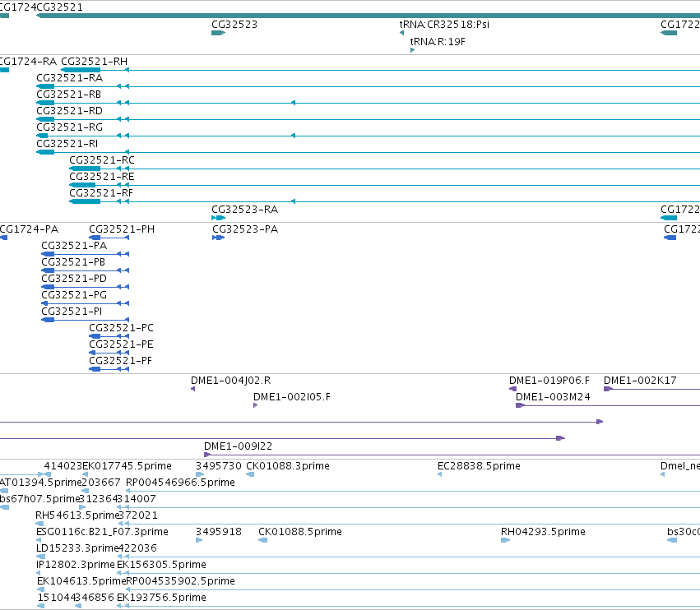Click transcript label CG32521-RF
The height and width of the screenshot is (610, 700).
click(x=101, y=193)
